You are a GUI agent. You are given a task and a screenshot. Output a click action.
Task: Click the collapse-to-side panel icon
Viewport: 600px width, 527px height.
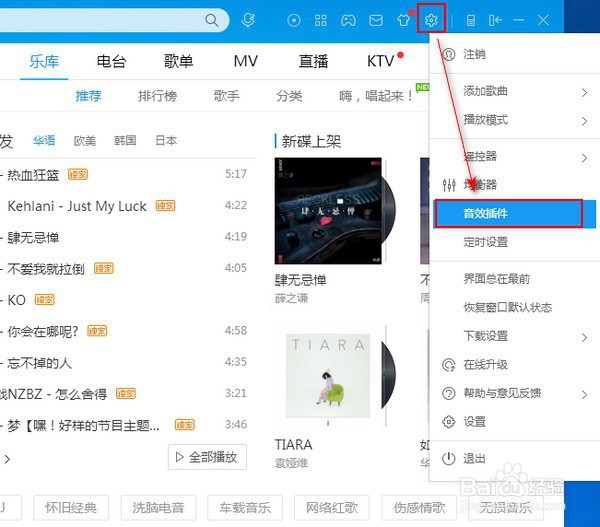(495, 20)
